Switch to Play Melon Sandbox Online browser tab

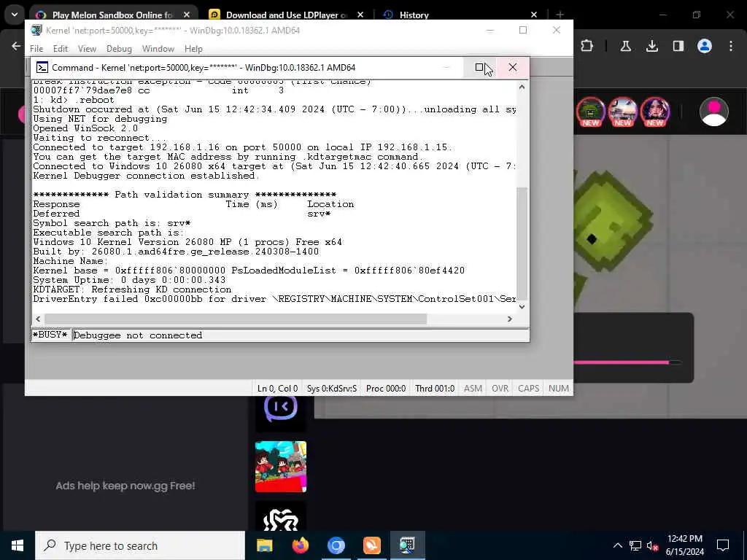point(112,15)
